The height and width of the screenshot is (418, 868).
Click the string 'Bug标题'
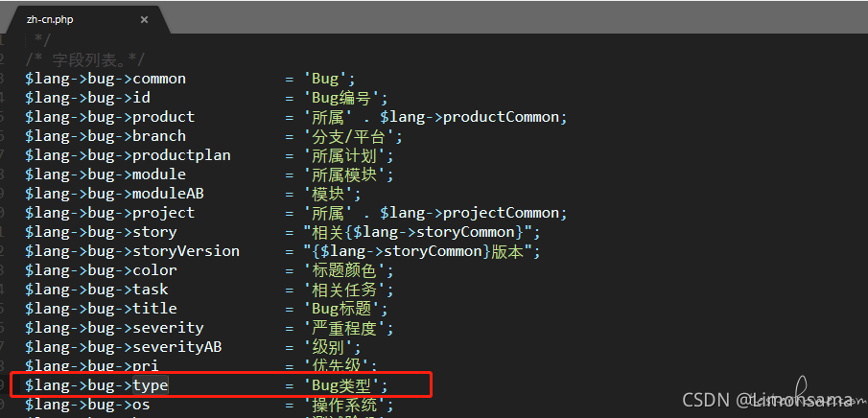[345, 309]
